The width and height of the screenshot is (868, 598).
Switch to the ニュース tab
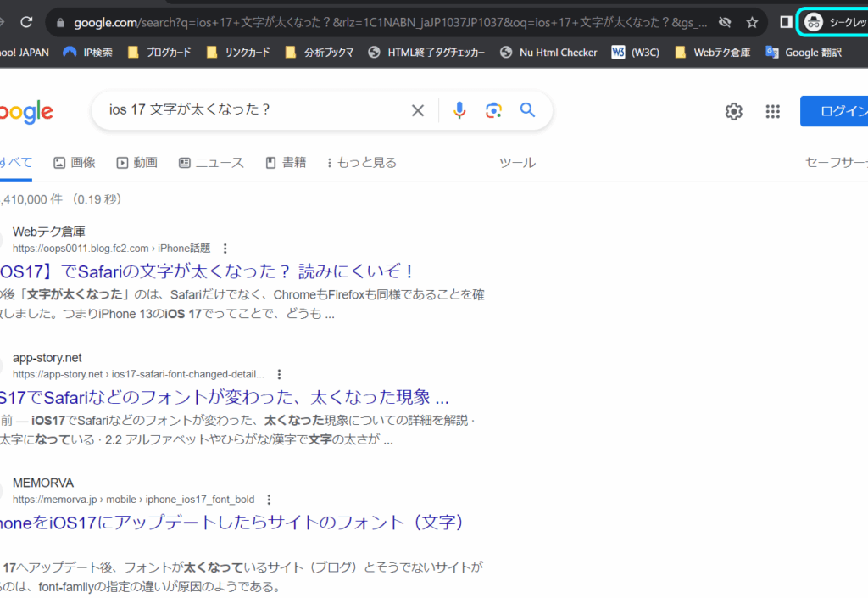(211, 162)
